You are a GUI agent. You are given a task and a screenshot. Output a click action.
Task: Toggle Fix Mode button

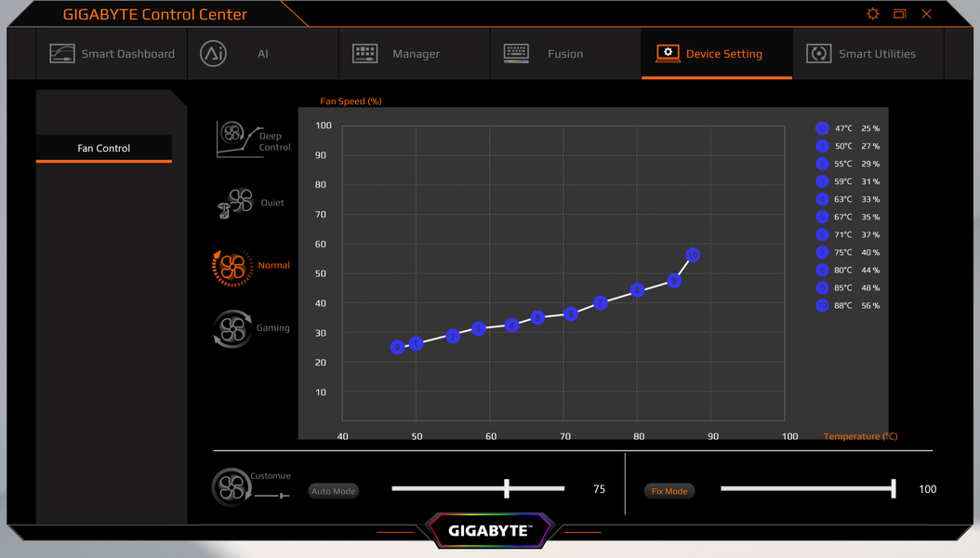tap(669, 491)
